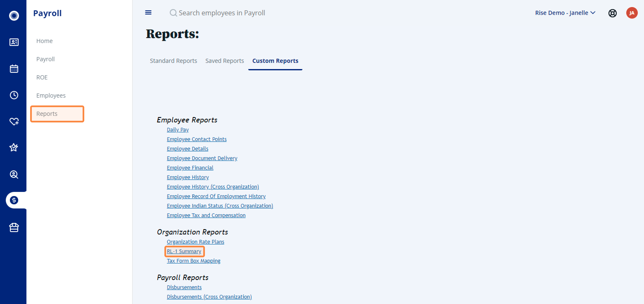Open the Daily Pay report
Screen dimensions: 644x304
[177, 130]
